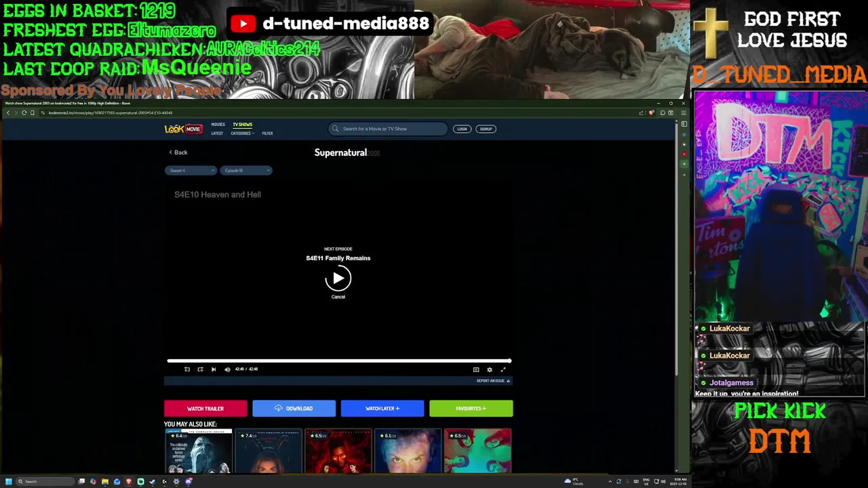The image size is (868, 488).
Task: Toggle subtitles in the video player
Action: 476,369
